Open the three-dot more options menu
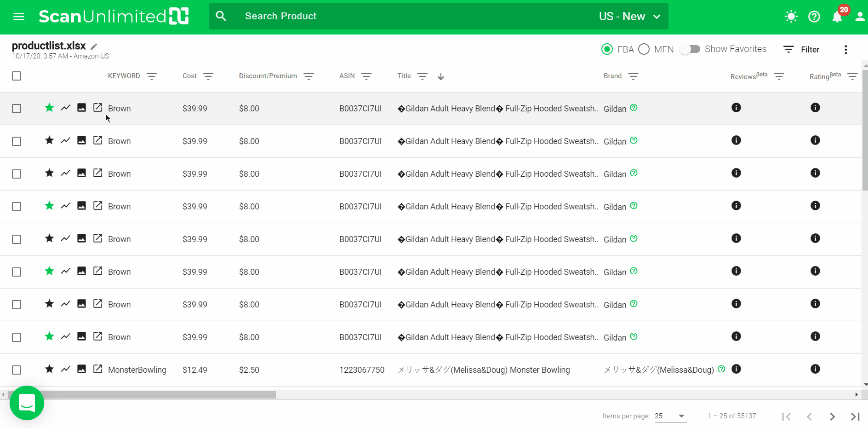This screenshot has height=428, width=868. point(845,50)
